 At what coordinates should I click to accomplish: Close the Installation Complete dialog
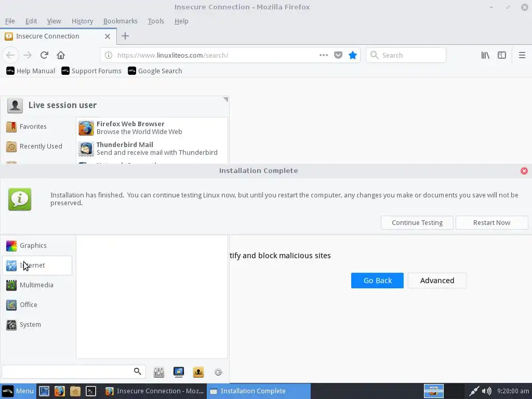pos(524,170)
